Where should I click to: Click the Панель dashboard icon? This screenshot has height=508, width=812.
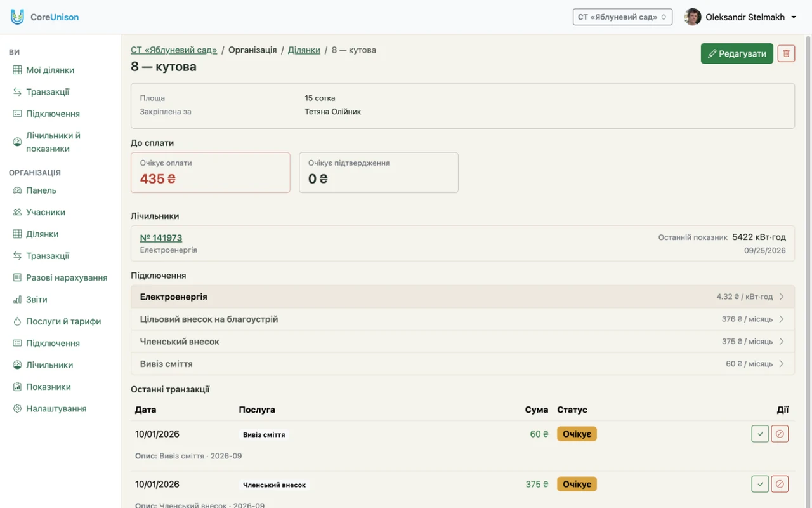click(17, 190)
